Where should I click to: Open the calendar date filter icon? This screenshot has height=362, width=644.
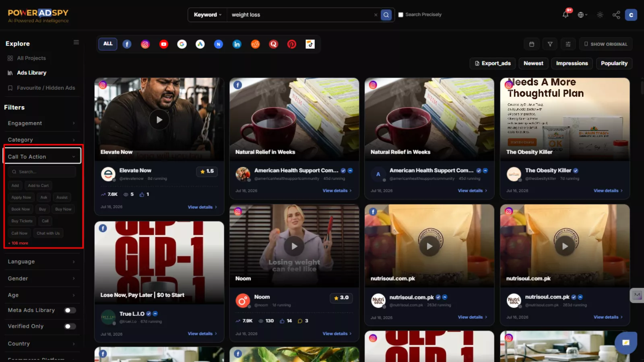(532, 44)
